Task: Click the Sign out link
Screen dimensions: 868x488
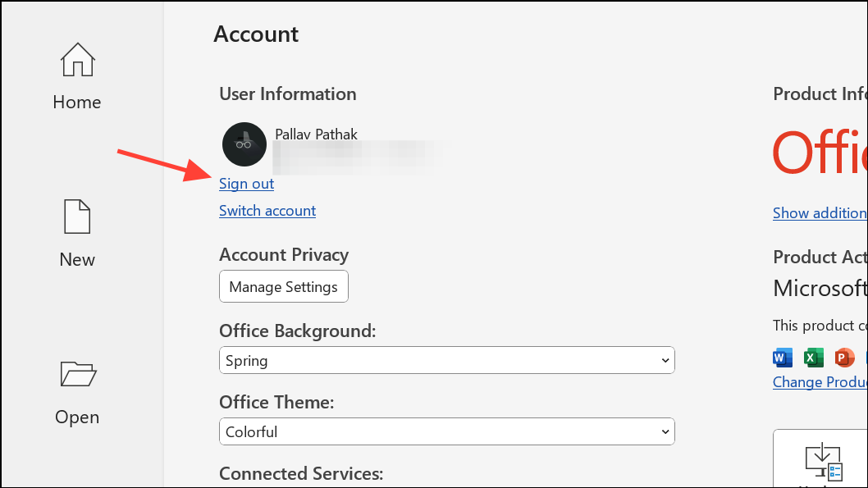Action: [x=246, y=184]
